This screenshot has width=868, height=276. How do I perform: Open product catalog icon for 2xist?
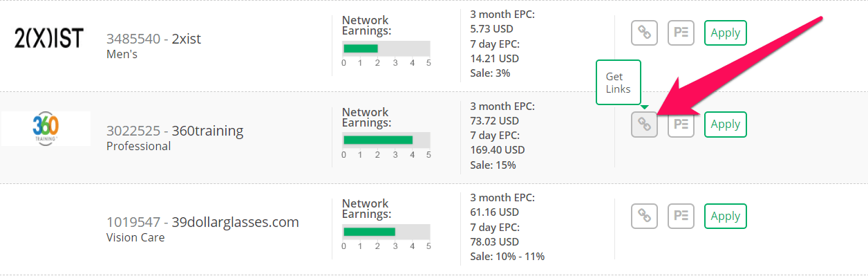coord(681,33)
